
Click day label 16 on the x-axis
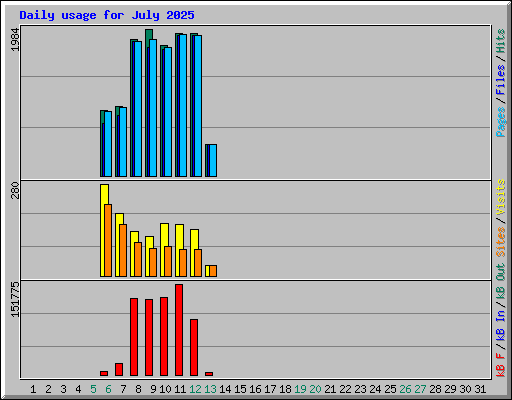[x=255, y=389]
